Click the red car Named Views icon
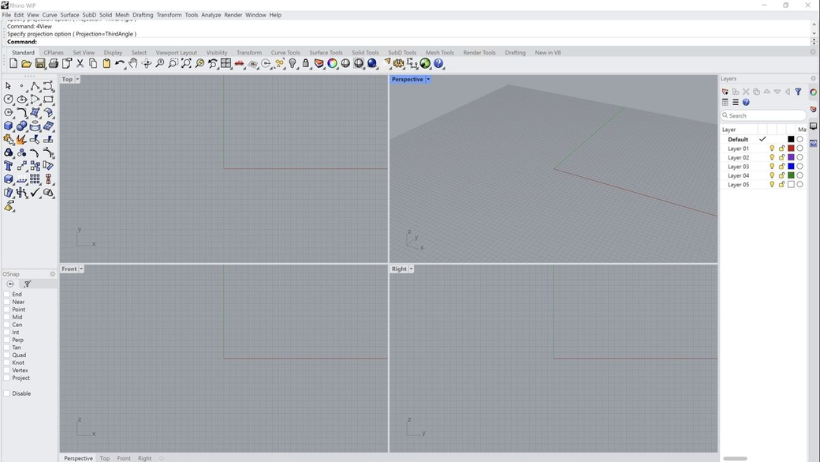This screenshot has height=462, width=820. click(x=239, y=63)
